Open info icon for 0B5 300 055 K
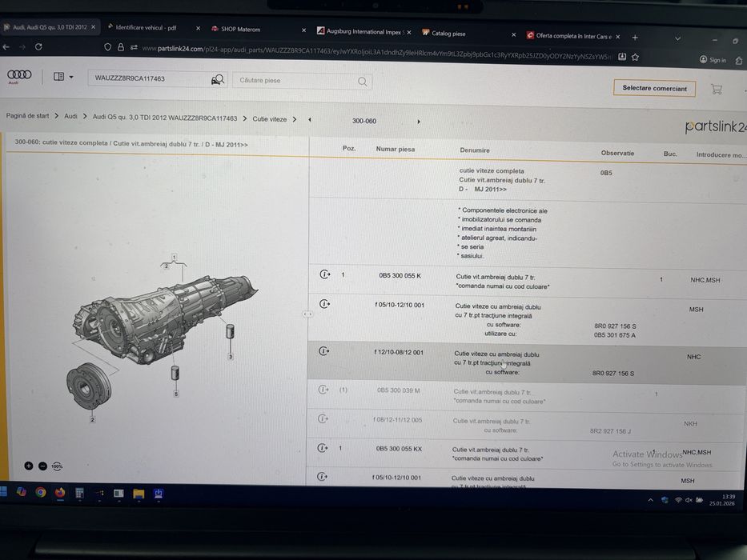The width and height of the screenshot is (747, 560). click(325, 274)
